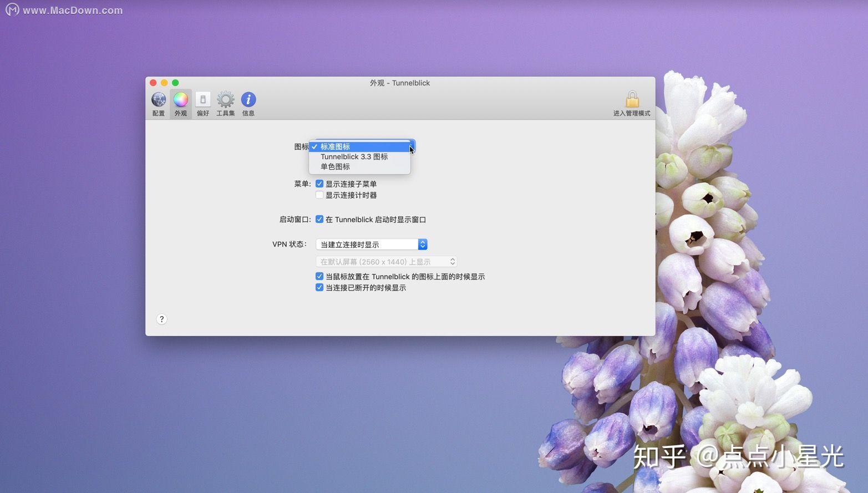The image size is (868, 493).
Task: Toggle 在 Tunnelblick 启动时显示窗口 checkbox
Action: coord(319,219)
